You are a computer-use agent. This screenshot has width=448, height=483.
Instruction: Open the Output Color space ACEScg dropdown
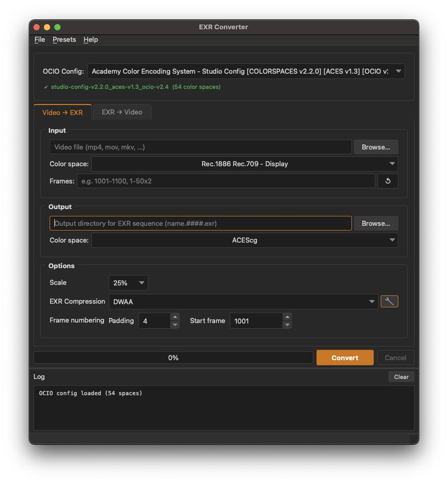coord(245,240)
